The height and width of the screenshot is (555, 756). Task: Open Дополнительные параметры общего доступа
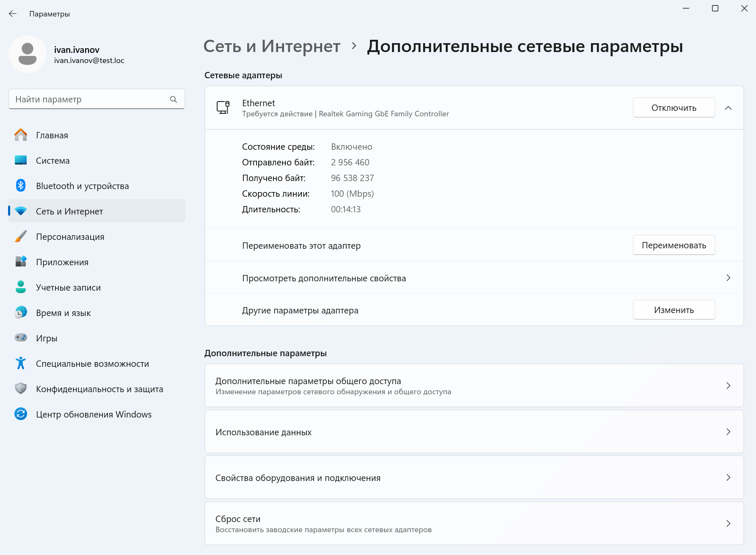(x=474, y=385)
